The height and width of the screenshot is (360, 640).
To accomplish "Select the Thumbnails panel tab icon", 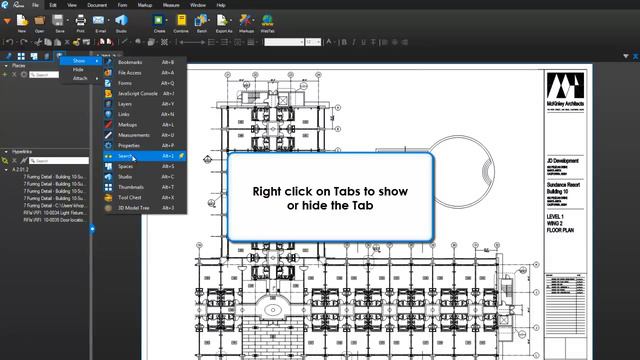I will coord(21,56).
